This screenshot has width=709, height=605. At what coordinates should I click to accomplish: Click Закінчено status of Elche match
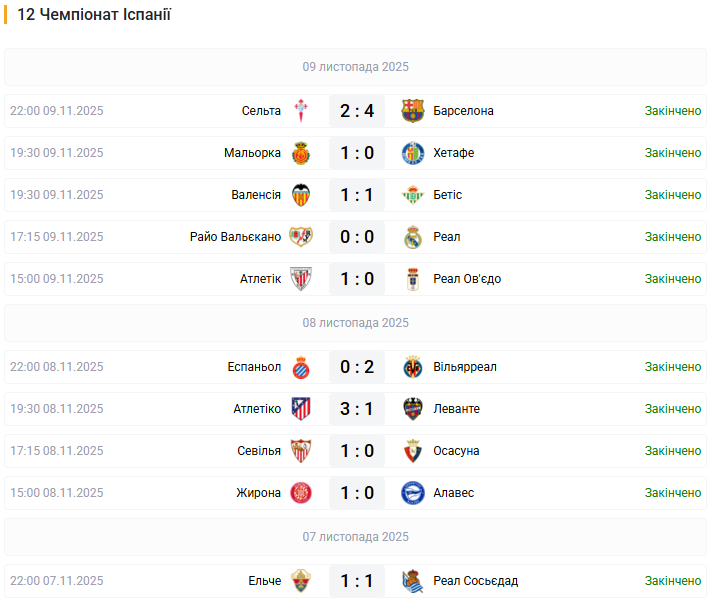[672, 581]
